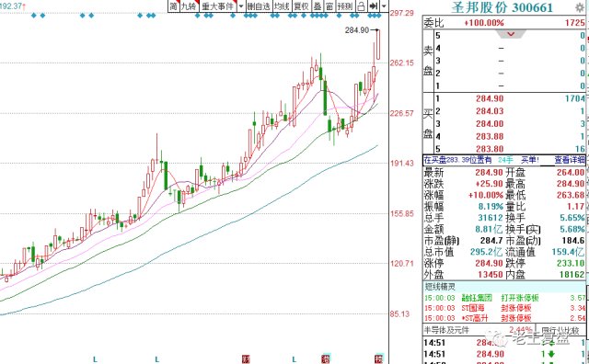Click the 窗 window toolbar icon
The width and height of the screenshot is (589, 364).
click(x=329, y=6)
